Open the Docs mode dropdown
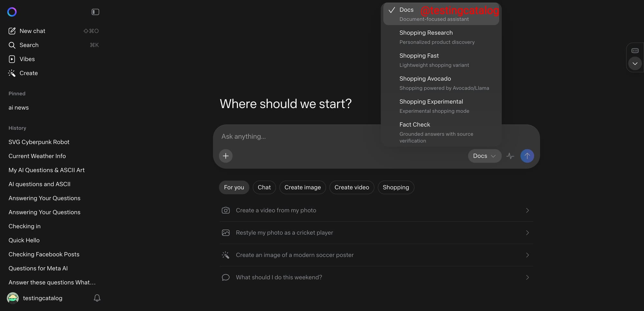The width and height of the screenshot is (644, 311). tap(484, 156)
